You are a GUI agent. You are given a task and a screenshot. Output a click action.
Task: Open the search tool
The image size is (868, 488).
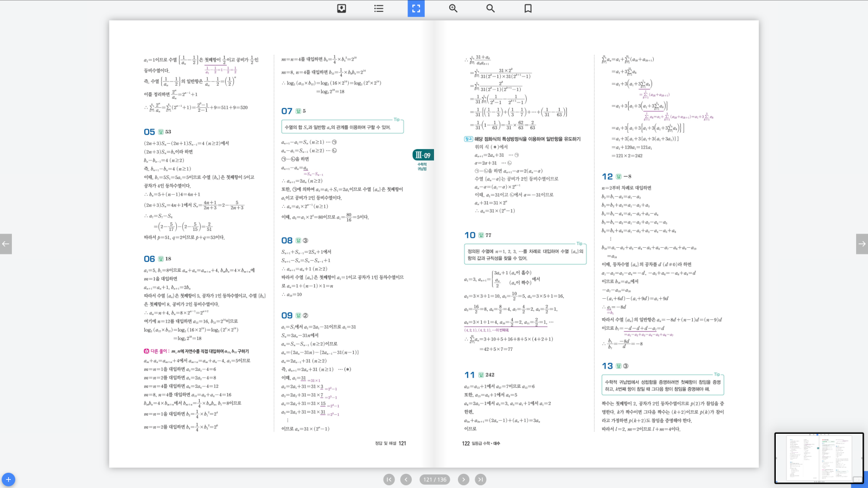point(490,8)
